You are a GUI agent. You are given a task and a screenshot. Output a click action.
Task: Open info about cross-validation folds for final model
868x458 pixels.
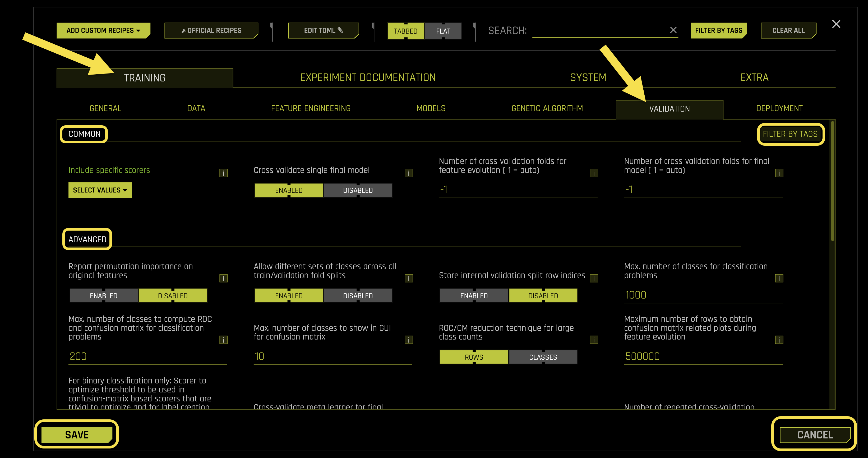click(779, 173)
